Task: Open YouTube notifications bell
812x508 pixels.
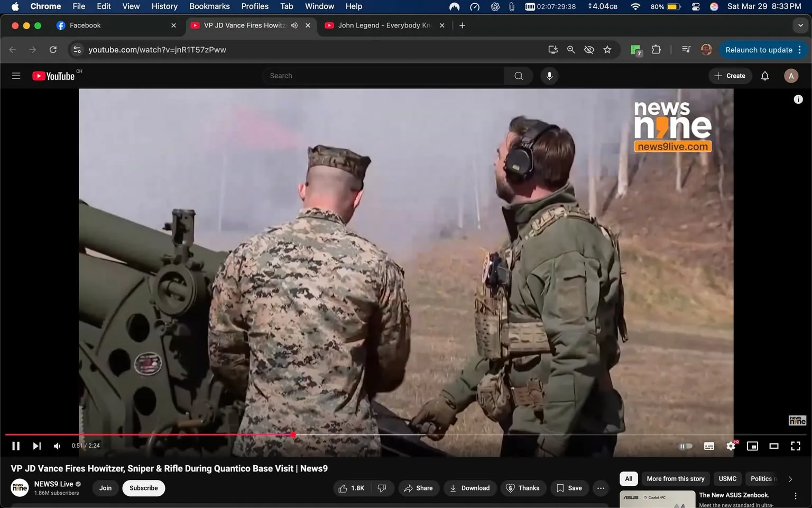Action: (x=764, y=76)
